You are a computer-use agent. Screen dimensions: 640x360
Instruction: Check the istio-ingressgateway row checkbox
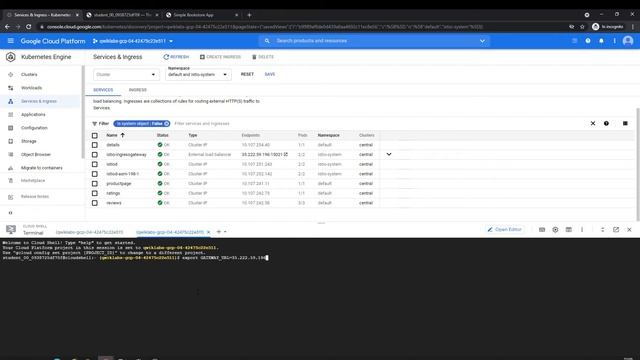click(95, 155)
